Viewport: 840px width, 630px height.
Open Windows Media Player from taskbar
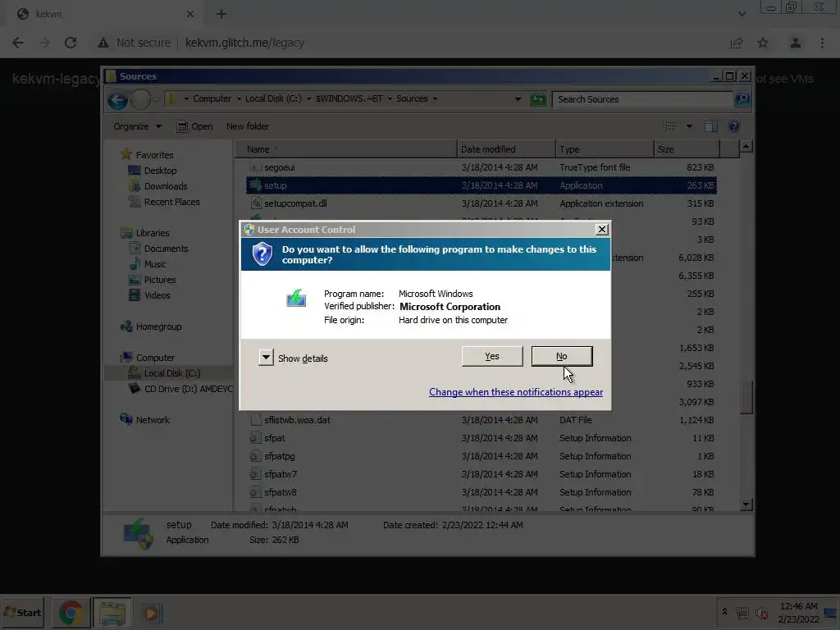tap(152, 613)
